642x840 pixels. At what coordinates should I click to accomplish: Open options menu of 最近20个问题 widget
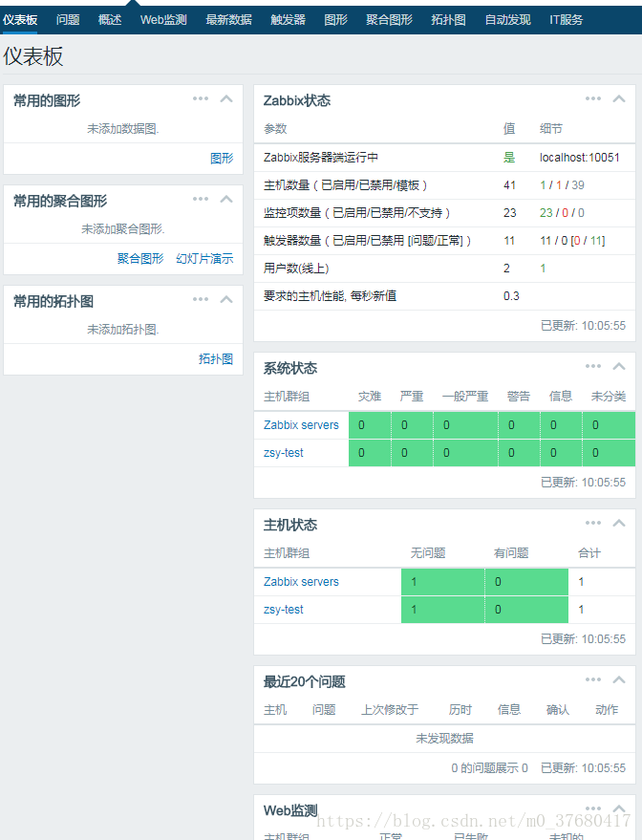(593, 679)
